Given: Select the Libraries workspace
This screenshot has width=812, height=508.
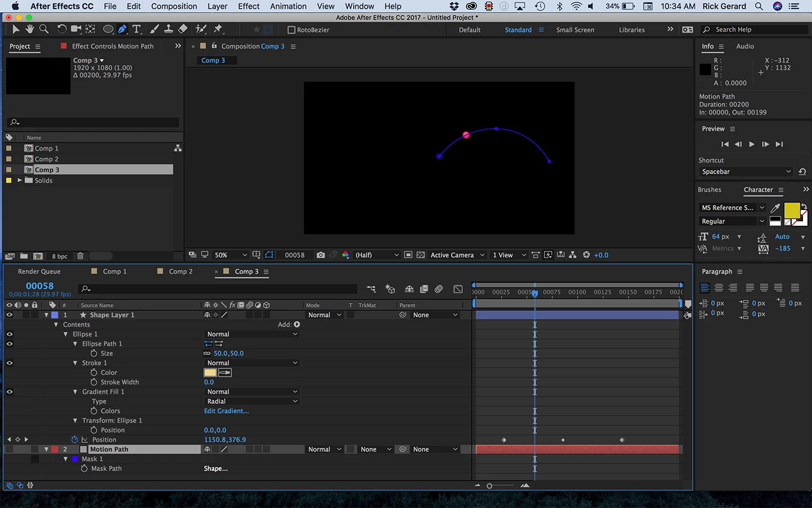Looking at the screenshot, I should 632,30.
